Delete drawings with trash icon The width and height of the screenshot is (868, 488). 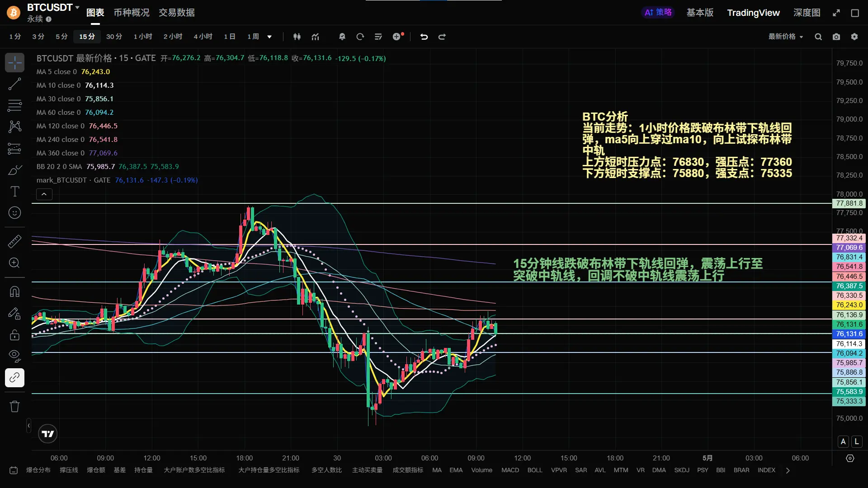click(x=14, y=406)
